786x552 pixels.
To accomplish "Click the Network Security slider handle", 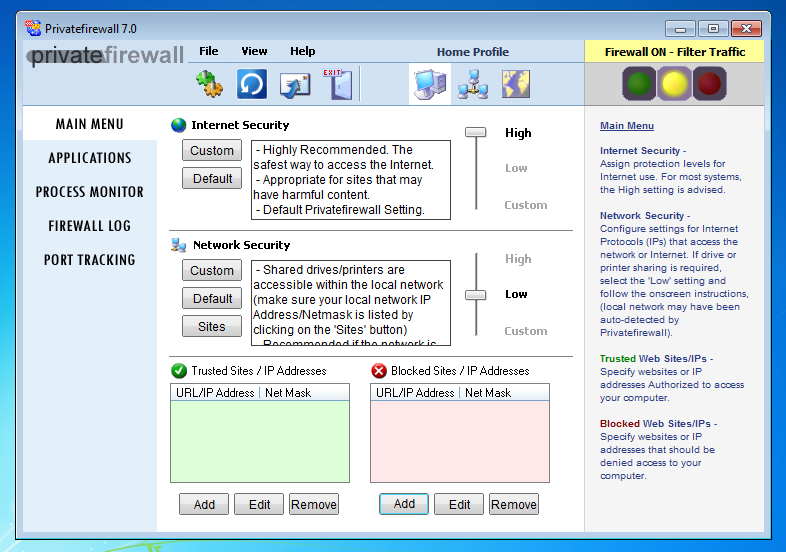I will tap(476, 295).
